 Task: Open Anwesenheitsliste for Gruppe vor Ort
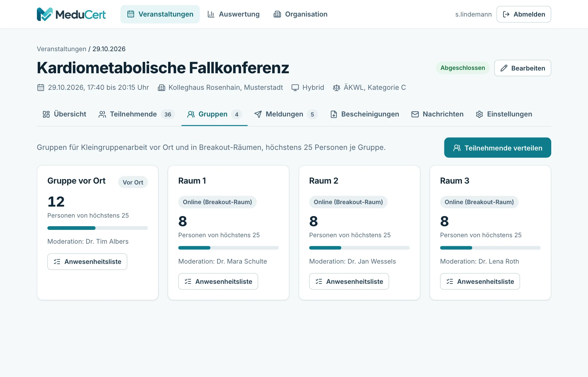click(x=87, y=261)
